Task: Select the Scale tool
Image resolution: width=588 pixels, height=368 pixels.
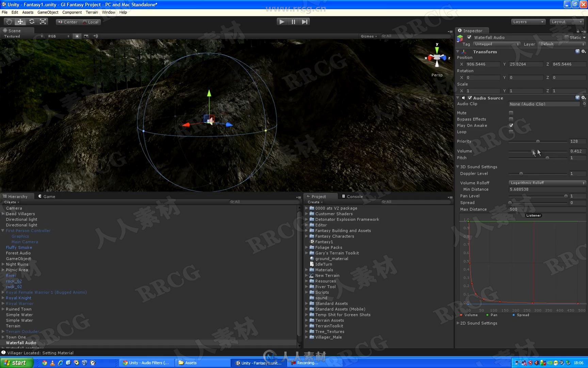Action: pos(43,21)
